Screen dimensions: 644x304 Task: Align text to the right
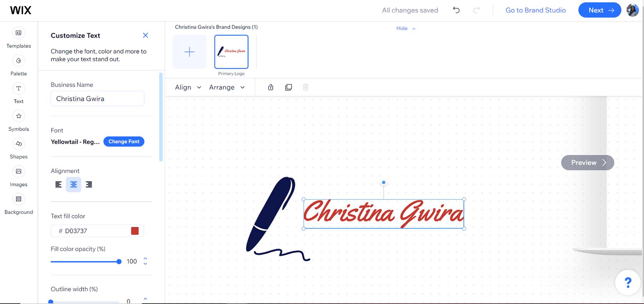[89, 185]
